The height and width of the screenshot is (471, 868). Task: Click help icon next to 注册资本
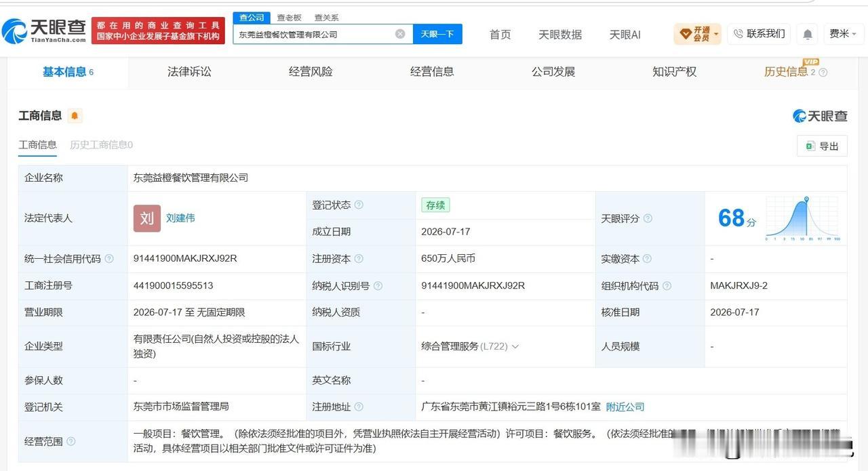(359, 259)
